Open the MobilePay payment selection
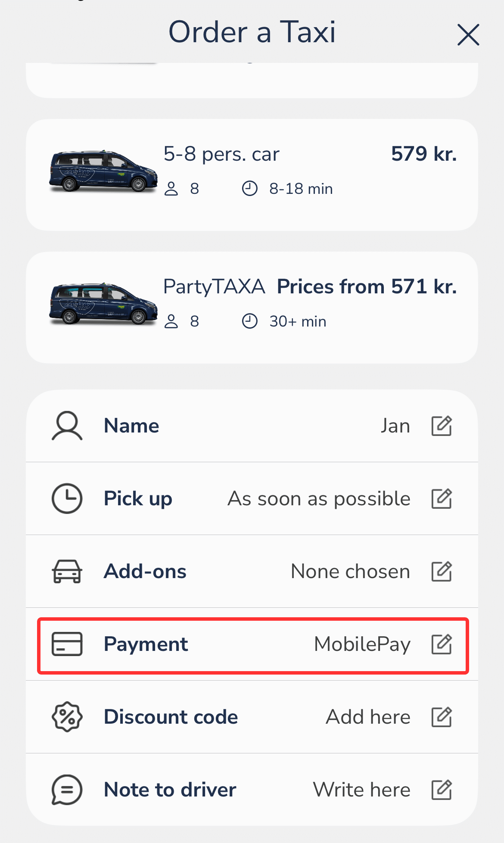The height and width of the screenshot is (843, 504). point(362,644)
